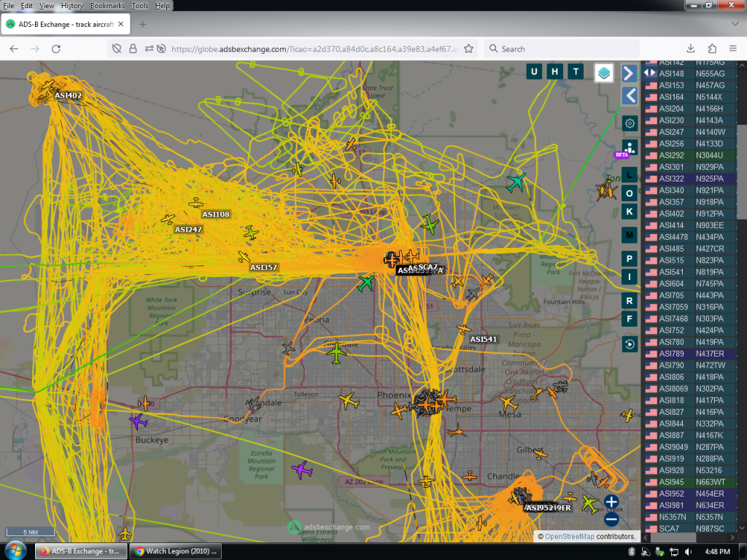747x560 pixels.
Task: Click the aircraft list scroll-down arrow
Action: pyautogui.click(x=742, y=529)
